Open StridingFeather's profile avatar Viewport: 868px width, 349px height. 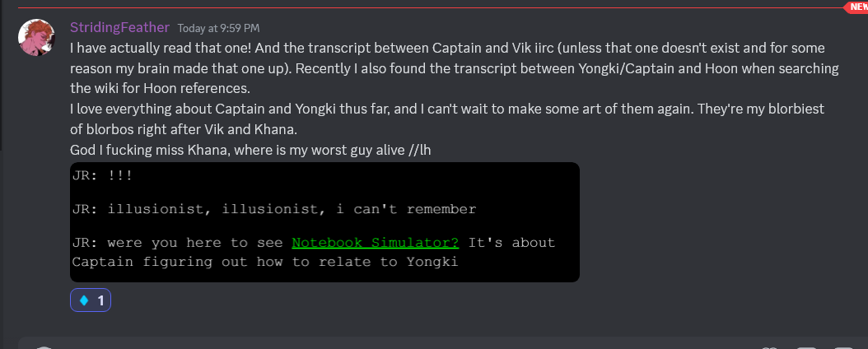36,36
